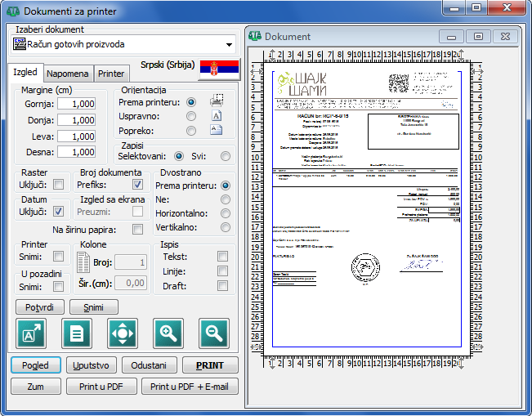Toggle Ispis Tekst checkbox
Screen dimensions: 532x416
[x=222, y=256]
